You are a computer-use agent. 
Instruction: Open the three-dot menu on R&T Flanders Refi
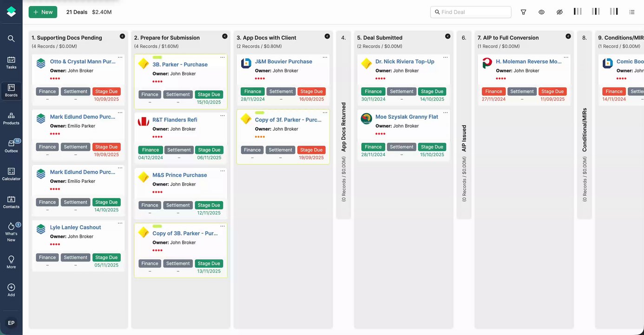(x=223, y=116)
